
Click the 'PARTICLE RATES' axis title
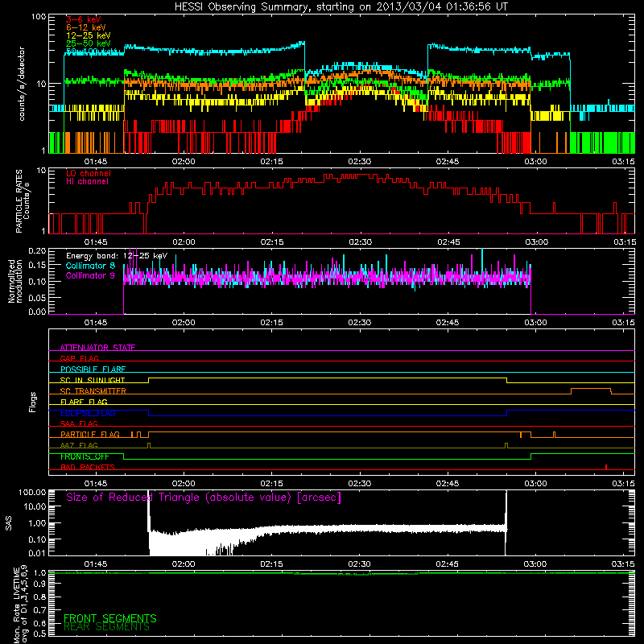click(x=19, y=201)
